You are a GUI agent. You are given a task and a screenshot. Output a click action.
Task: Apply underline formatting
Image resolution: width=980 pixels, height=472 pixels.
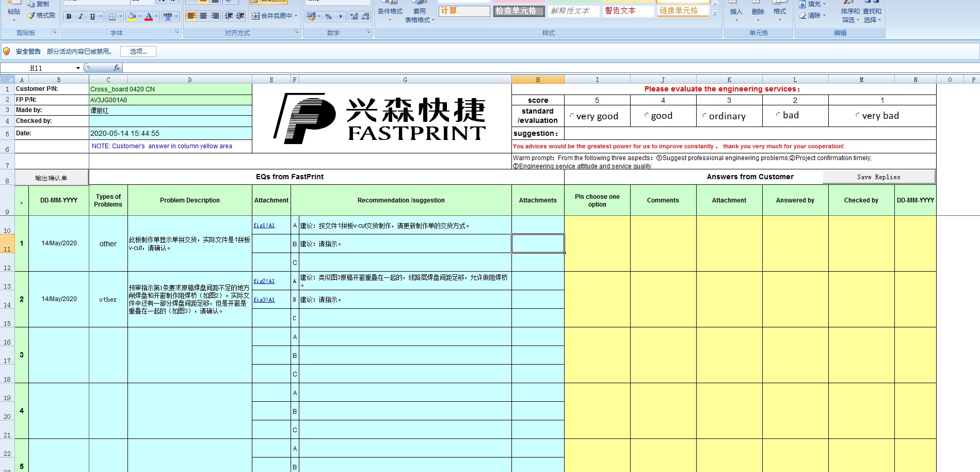pos(92,17)
